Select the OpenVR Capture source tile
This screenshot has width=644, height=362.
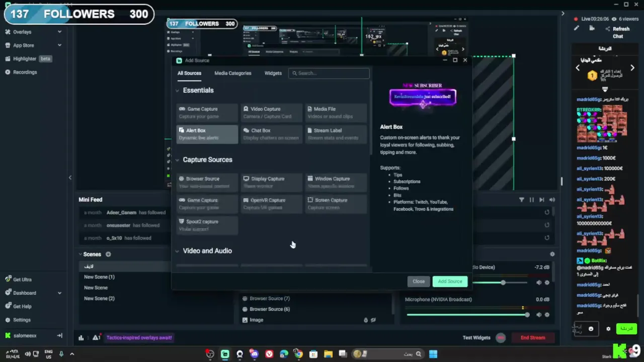click(271, 204)
